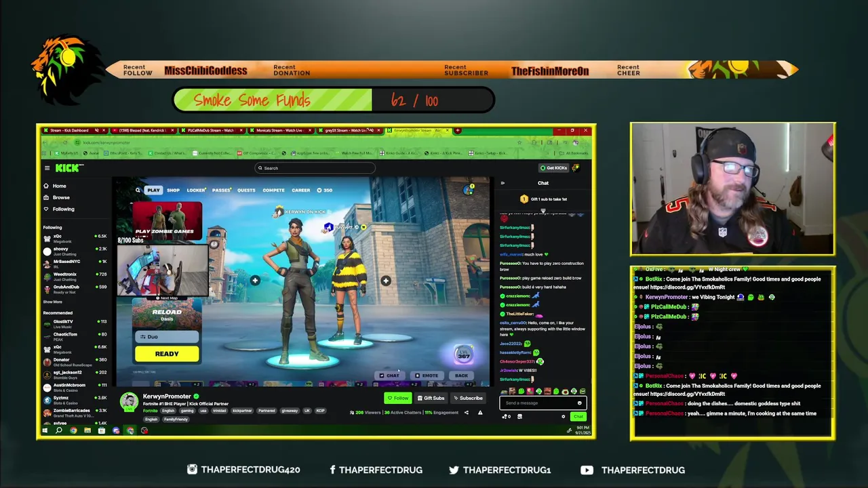This screenshot has width=868, height=488.
Task: Select the PLAY tab in Fortnite lobby
Action: (153, 190)
